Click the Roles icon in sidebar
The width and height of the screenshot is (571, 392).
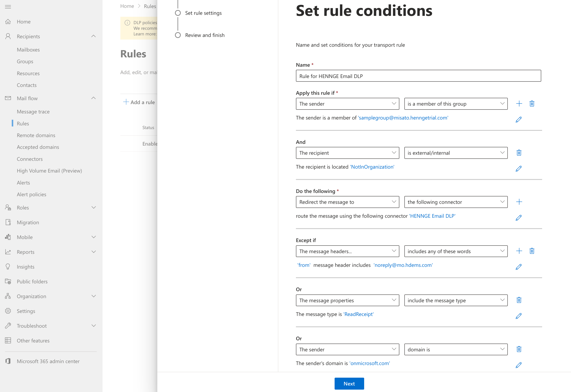8,208
